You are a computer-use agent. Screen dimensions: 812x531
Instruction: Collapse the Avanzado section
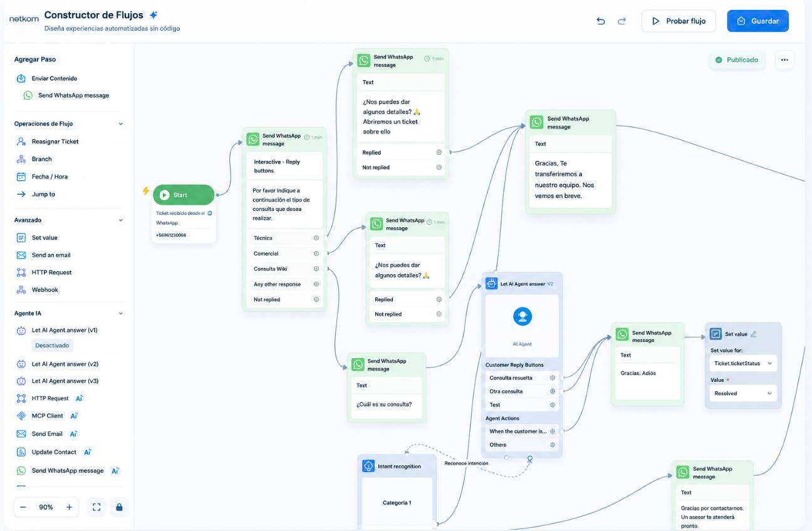[121, 220]
